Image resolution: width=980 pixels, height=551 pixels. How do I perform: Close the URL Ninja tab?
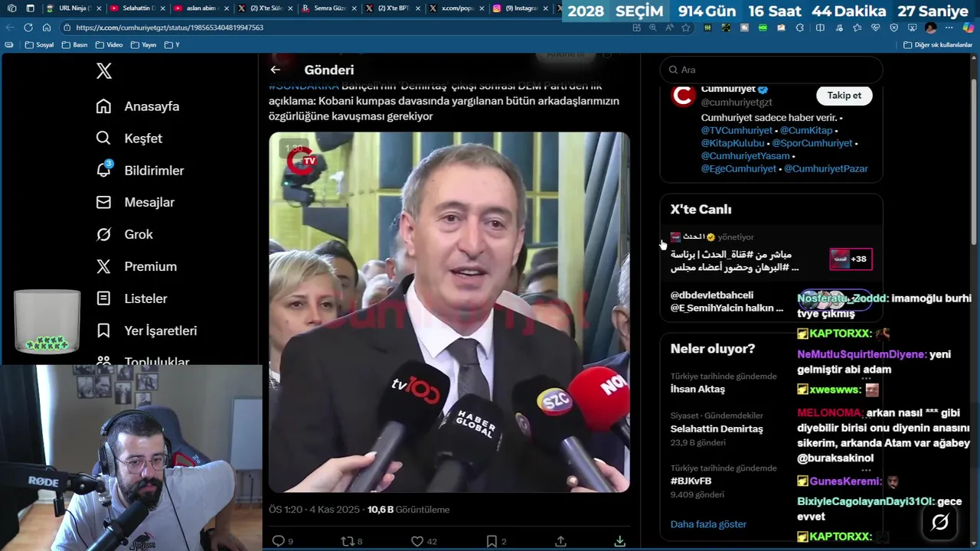click(99, 8)
